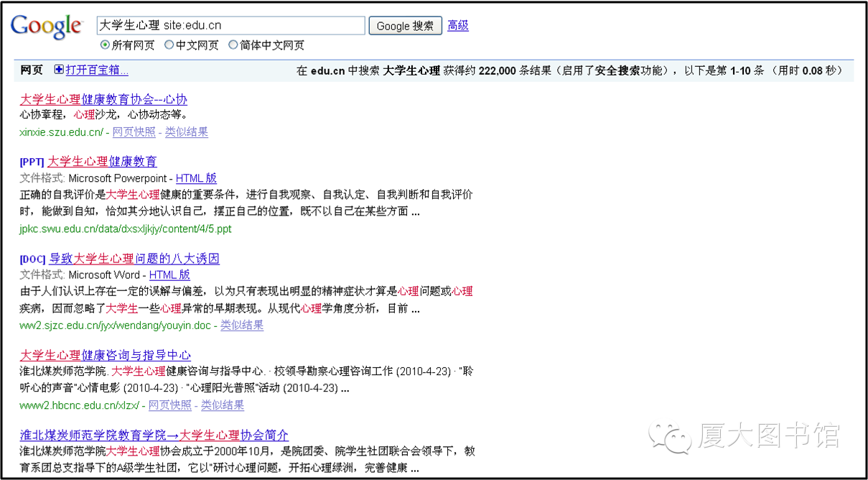Viewport: 868px width, 480px height.
Task: Click the URL jpkc.swu.edu.cn/data/dxsxljkjy/content/4/5.ppt
Action: 126,229
